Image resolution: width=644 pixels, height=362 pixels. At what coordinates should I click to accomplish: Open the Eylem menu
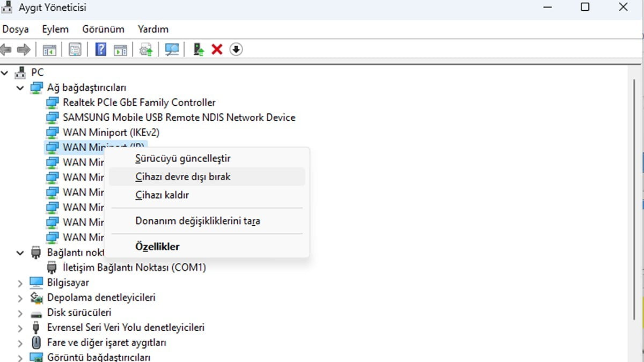pos(55,29)
